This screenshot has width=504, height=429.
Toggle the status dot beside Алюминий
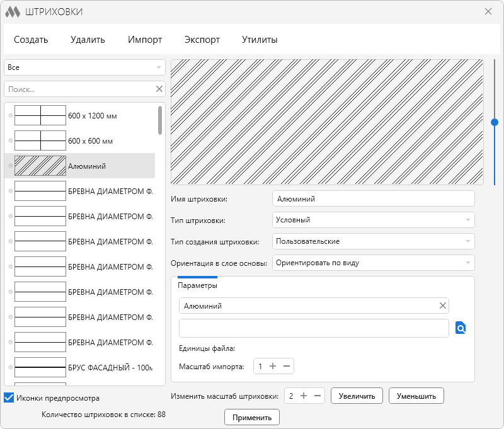(x=10, y=166)
